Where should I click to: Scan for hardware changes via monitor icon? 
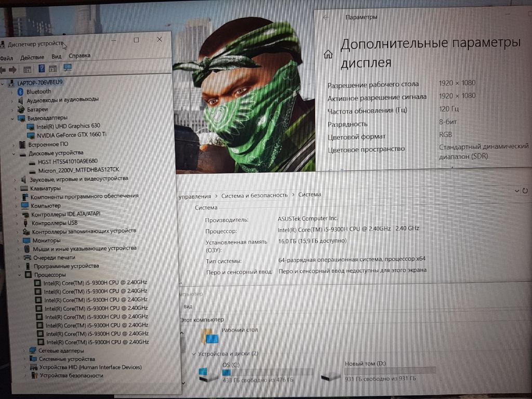point(68,68)
